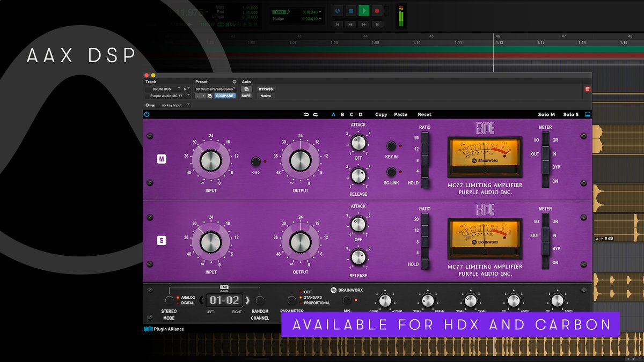Viewport: 644px width, 362px height.
Task: Click M channel VU meter
Action: 485,157
